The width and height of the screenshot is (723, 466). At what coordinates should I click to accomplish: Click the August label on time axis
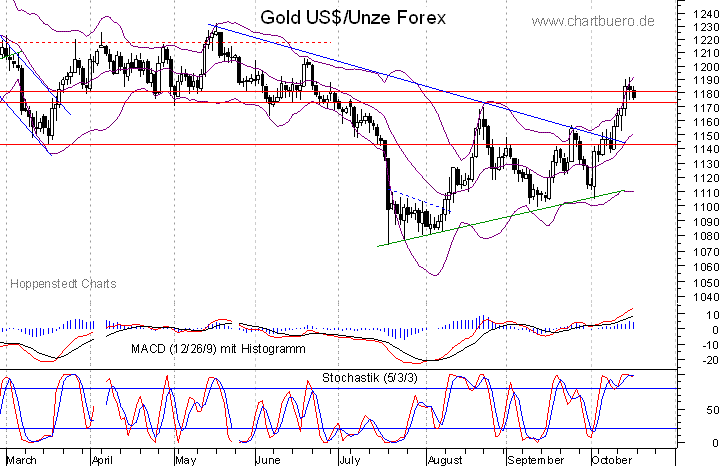[444, 460]
